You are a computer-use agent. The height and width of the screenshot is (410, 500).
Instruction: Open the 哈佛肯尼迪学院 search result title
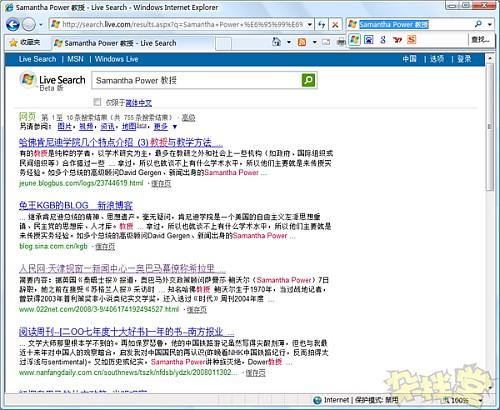[121, 143]
